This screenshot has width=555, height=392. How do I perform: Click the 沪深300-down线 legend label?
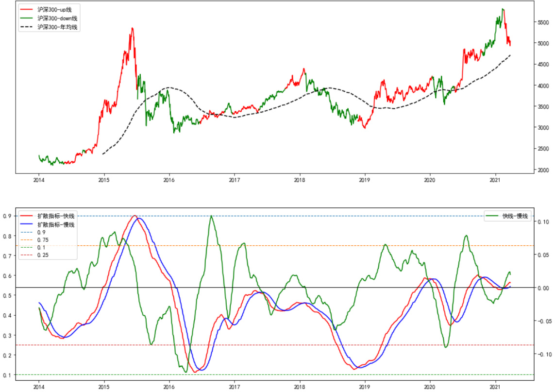point(61,18)
